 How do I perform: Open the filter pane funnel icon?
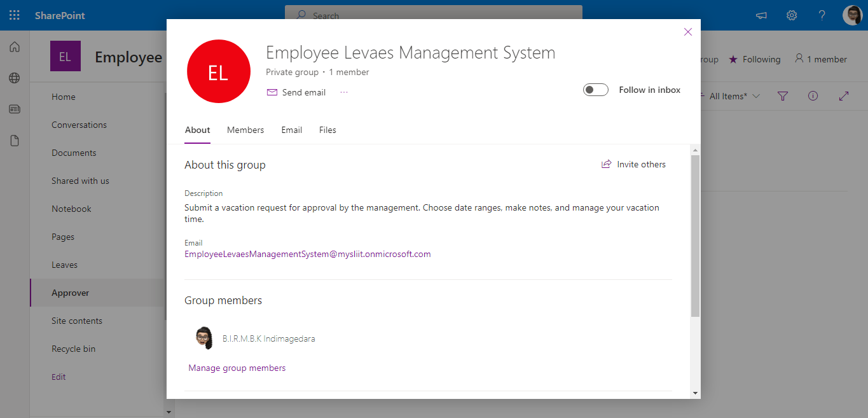[x=783, y=96]
